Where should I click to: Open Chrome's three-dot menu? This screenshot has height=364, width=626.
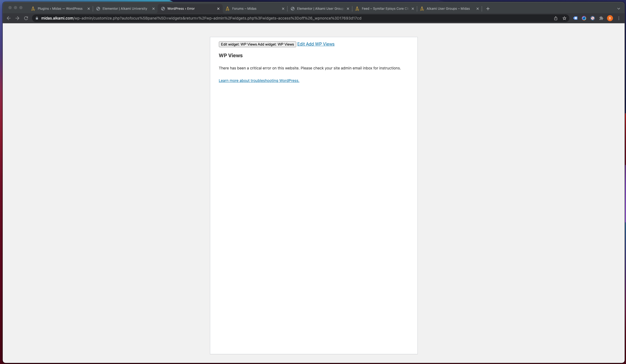point(619,18)
